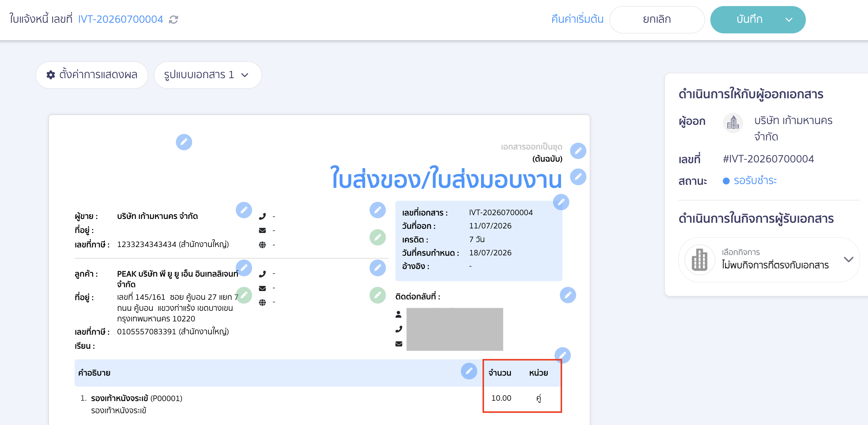
Task: Click the ยกเลิก cancel button
Action: click(657, 19)
